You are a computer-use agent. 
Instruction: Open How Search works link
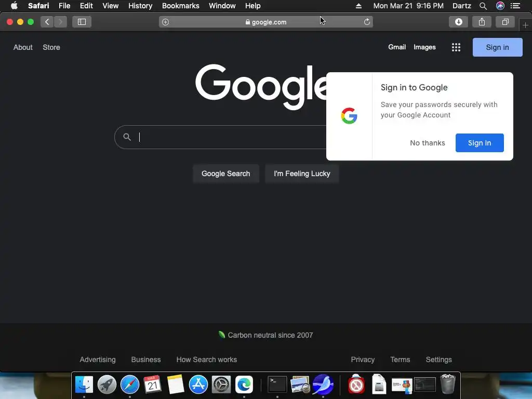(x=207, y=360)
